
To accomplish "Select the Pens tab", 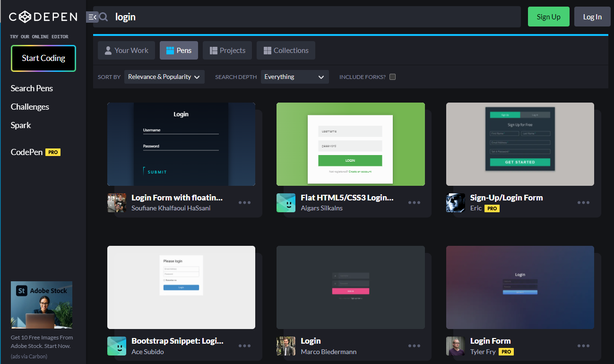I will 179,50.
